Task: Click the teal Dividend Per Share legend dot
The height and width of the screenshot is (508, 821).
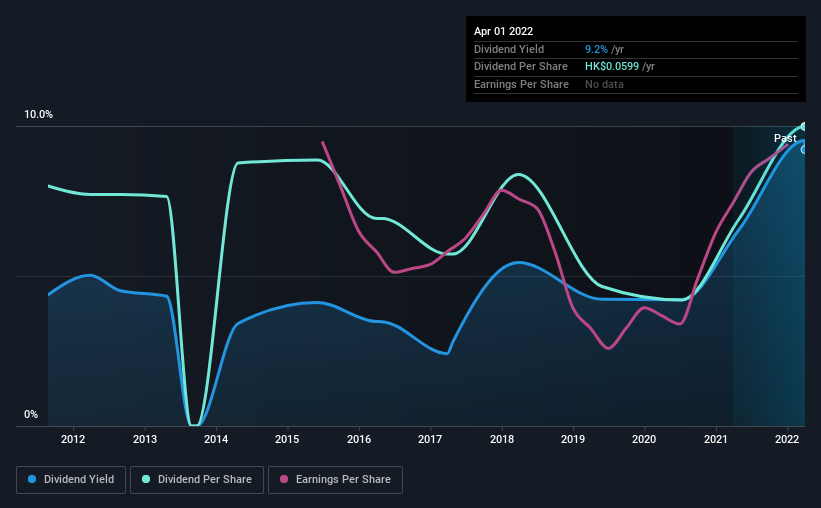Action: click(146, 479)
